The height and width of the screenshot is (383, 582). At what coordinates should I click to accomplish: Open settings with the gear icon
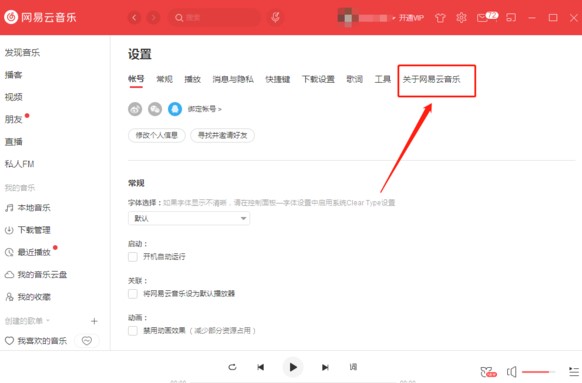click(461, 17)
